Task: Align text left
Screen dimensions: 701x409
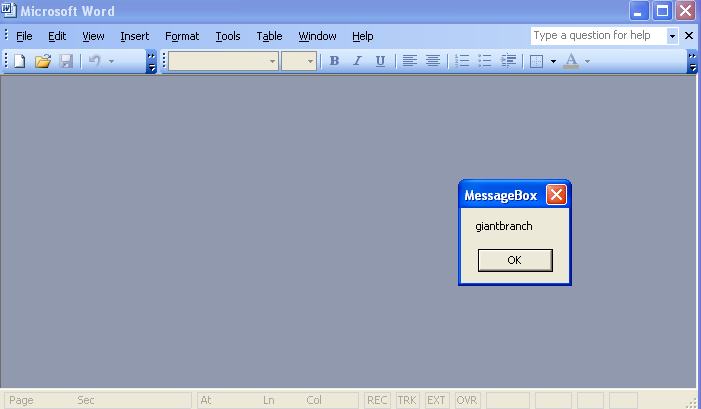Action: coord(410,61)
